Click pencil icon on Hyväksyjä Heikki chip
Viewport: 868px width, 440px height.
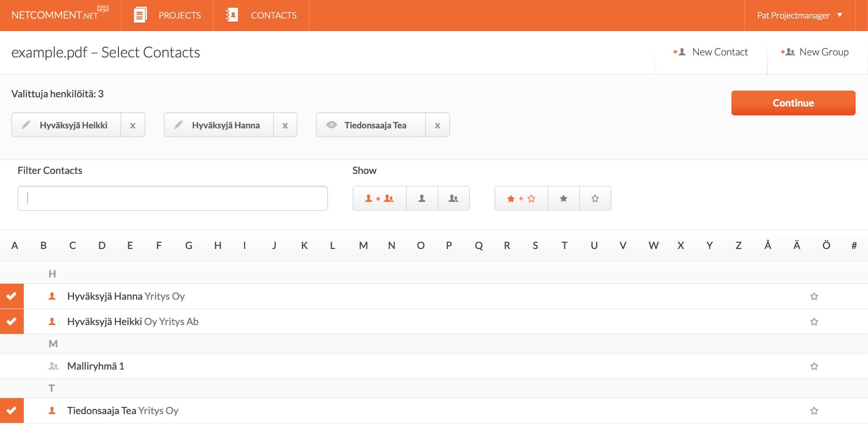point(26,125)
